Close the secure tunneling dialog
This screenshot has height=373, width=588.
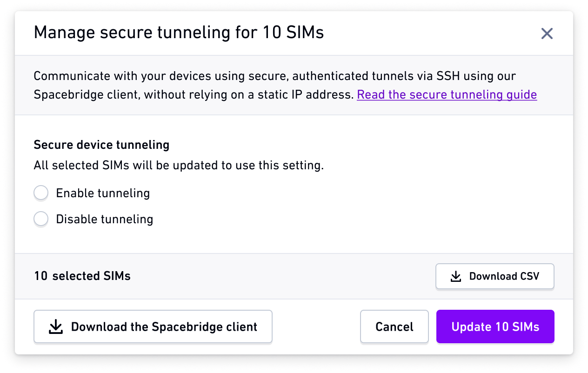point(547,33)
